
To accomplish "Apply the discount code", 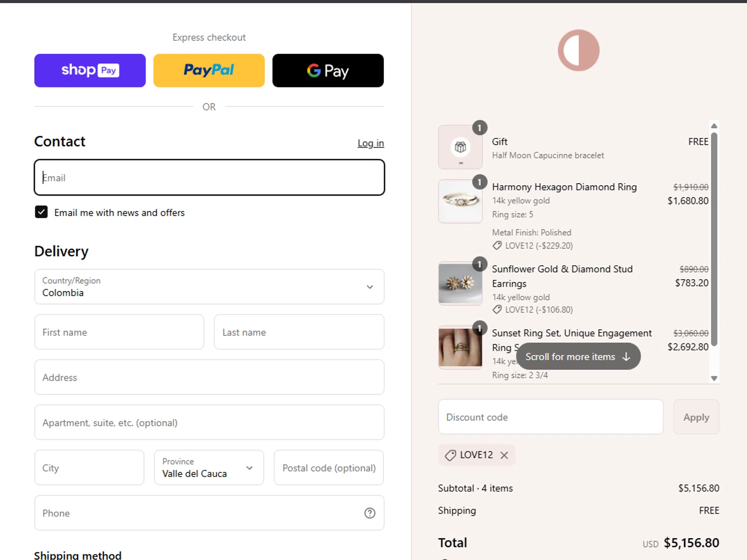I will (x=696, y=417).
